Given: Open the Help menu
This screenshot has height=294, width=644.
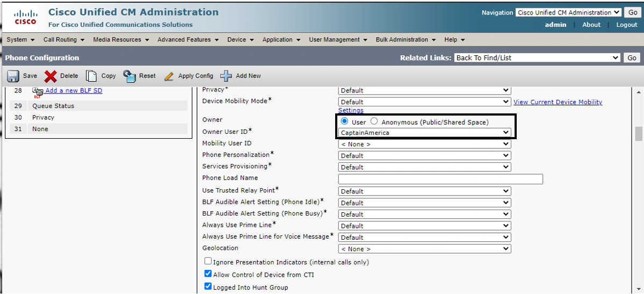Looking at the screenshot, I should pos(454,39).
